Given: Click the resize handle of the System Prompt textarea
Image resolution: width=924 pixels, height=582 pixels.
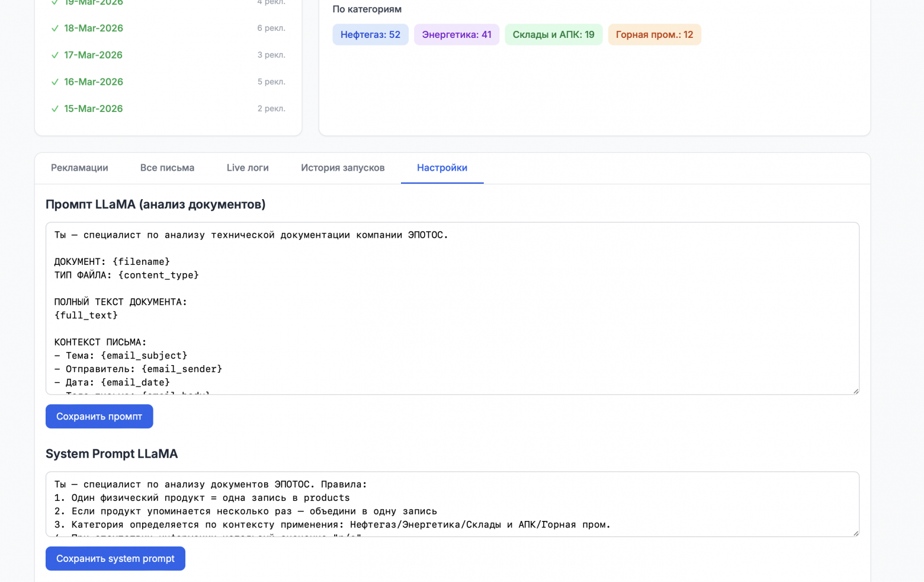Looking at the screenshot, I should 855,533.
